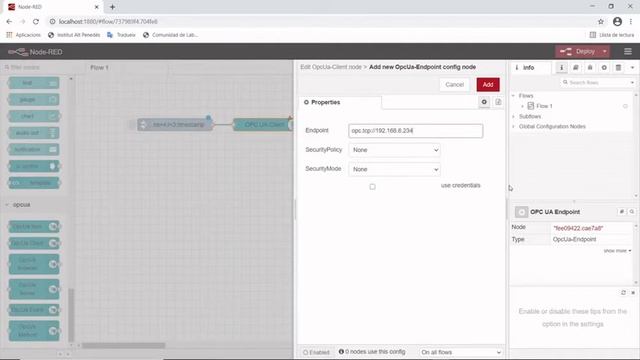Image resolution: width=640 pixels, height=360 pixels.
Task: Switch to the Info icon tab in sidebar
Action: click(561, 68)
